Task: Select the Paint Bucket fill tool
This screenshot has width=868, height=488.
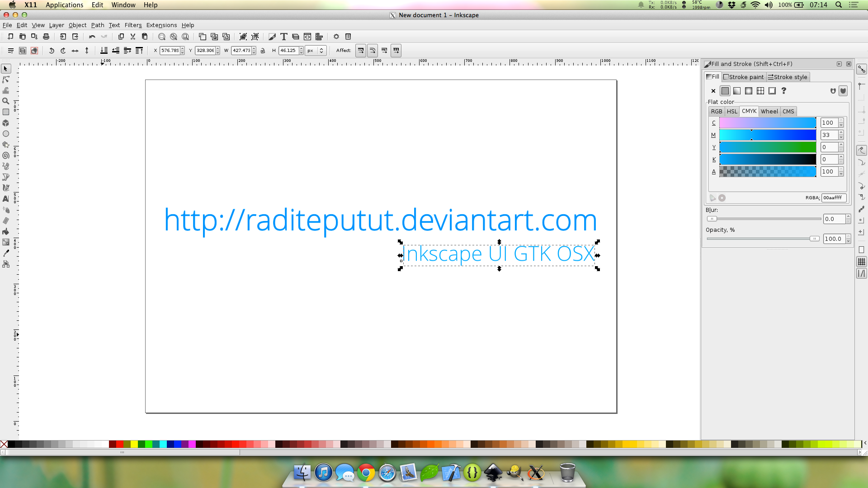Action: (x=6, y=231)
